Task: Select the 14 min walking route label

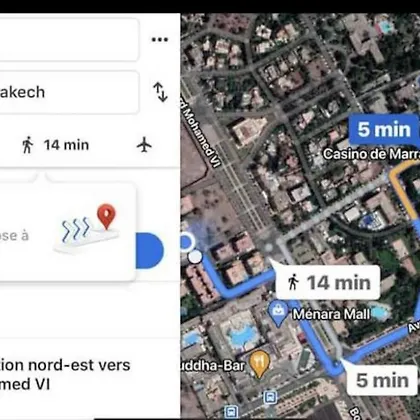Action: click(x=328, y=282)
